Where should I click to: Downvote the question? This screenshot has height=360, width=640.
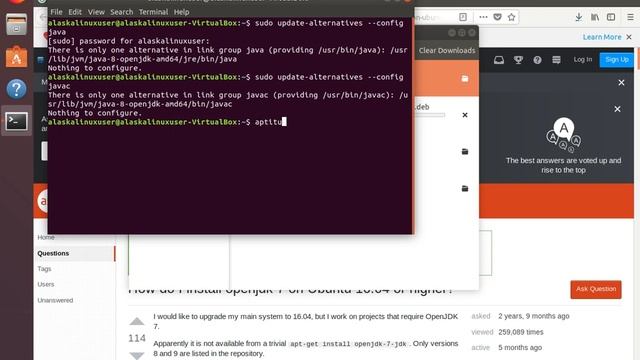[x=137, y=355]
